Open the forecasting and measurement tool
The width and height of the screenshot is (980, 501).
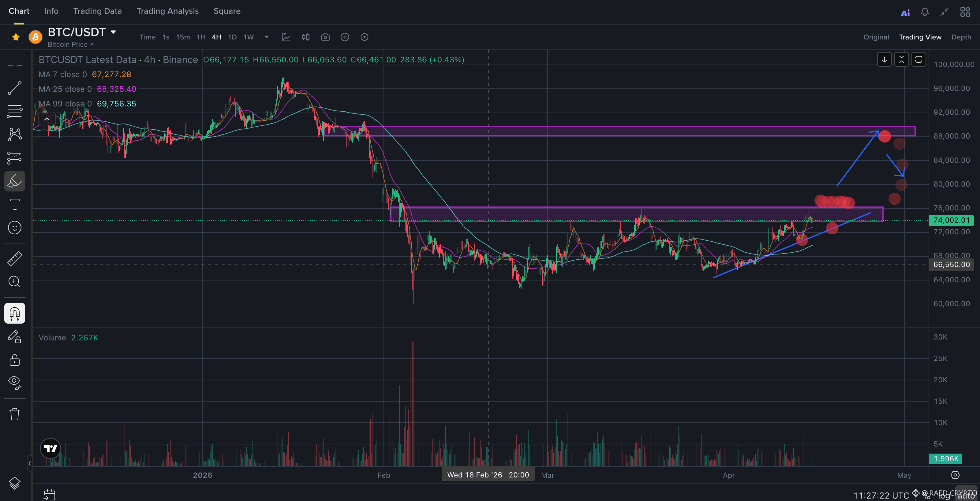click(15, 158)
